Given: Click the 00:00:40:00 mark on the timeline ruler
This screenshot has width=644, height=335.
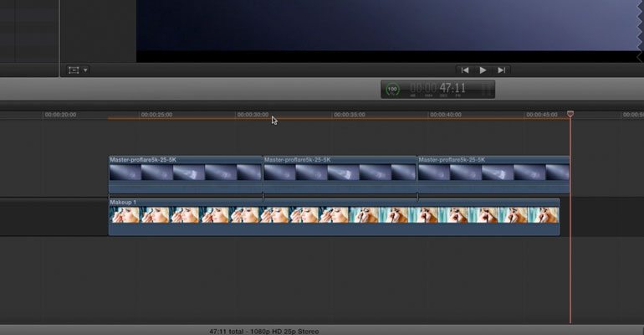Looking at the screenshot, I should [x=445, y=115].
